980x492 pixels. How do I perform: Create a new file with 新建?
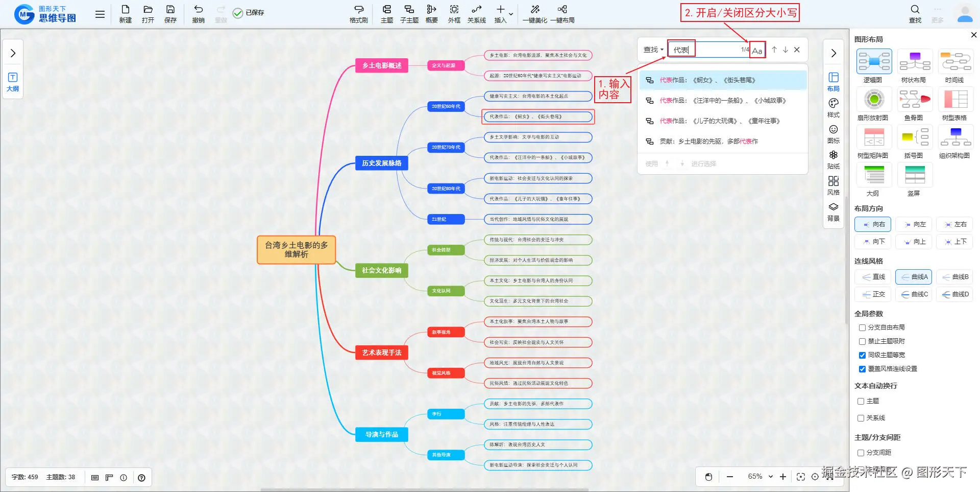(x=126, y=14)
